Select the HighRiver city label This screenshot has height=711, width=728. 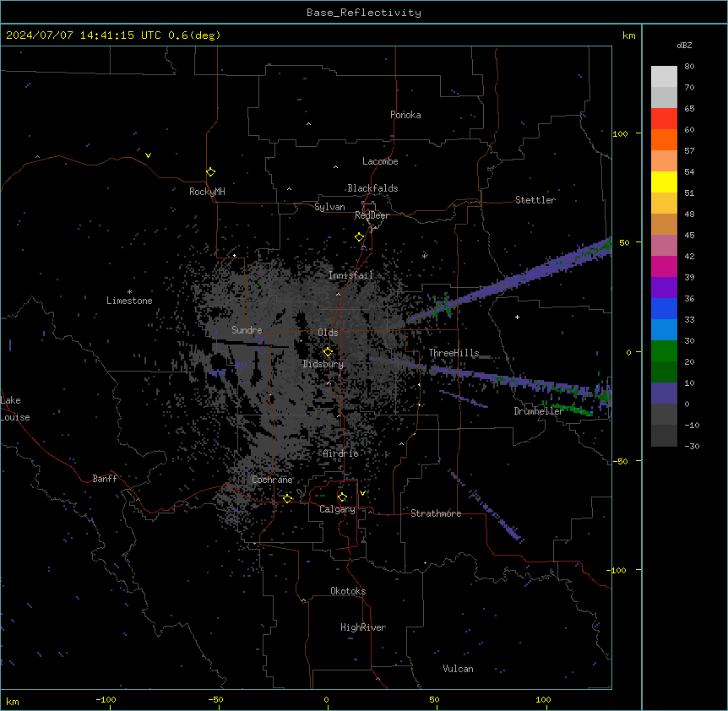click(363, 627)
